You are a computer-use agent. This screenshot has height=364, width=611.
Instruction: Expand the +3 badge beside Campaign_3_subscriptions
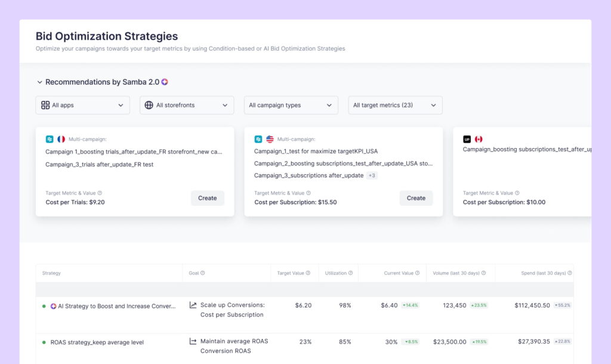point(372,175)
